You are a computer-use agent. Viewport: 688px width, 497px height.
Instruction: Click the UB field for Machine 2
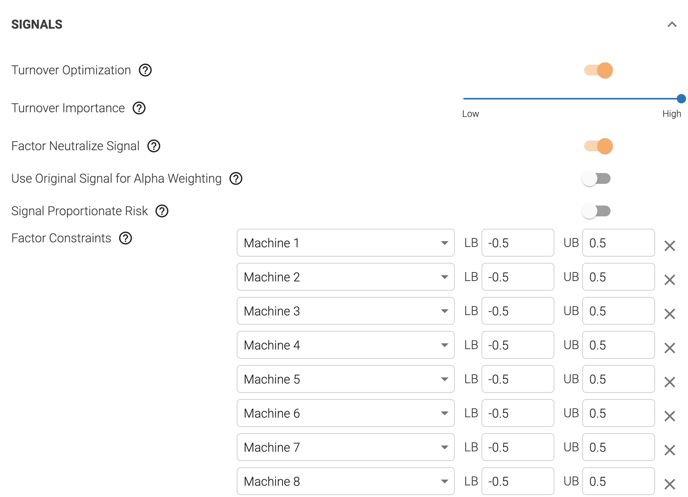point(619,277)
